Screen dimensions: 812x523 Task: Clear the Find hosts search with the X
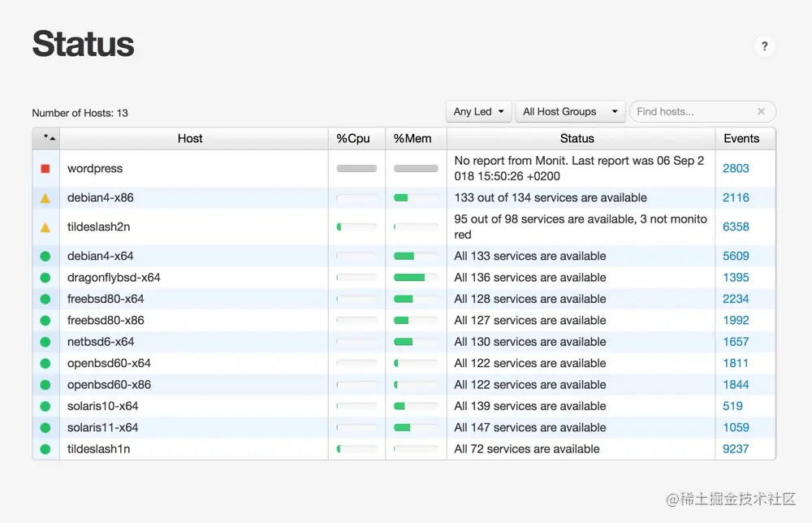pyautogui.click(x=761, y=111)
